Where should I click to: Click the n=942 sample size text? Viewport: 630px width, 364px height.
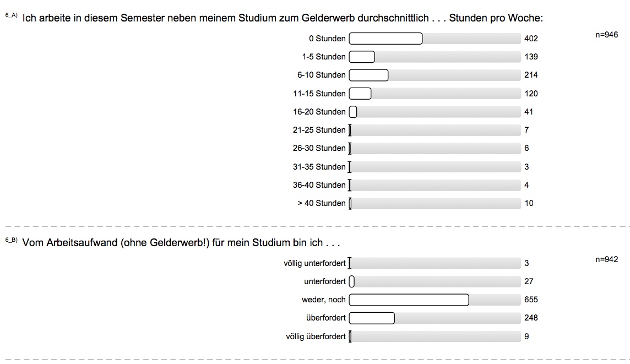click(606, 259)
